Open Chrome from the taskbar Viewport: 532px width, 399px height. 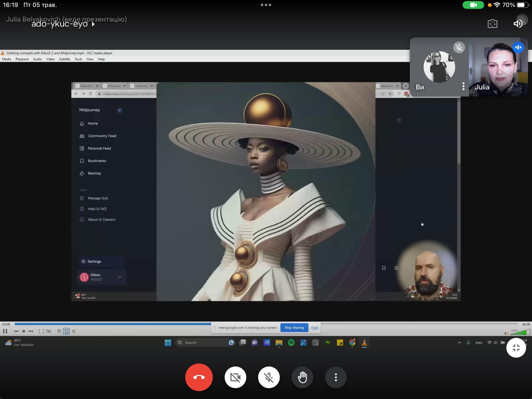[x=352, y=343]
